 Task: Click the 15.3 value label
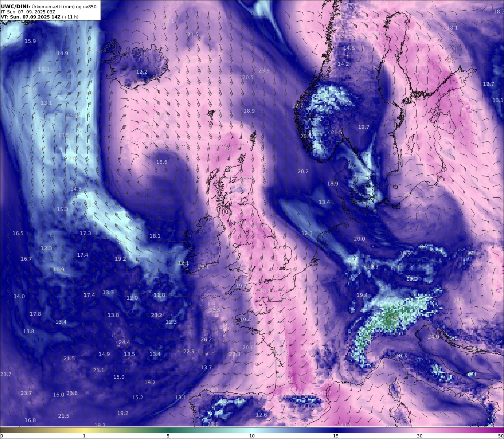[63, 209]
